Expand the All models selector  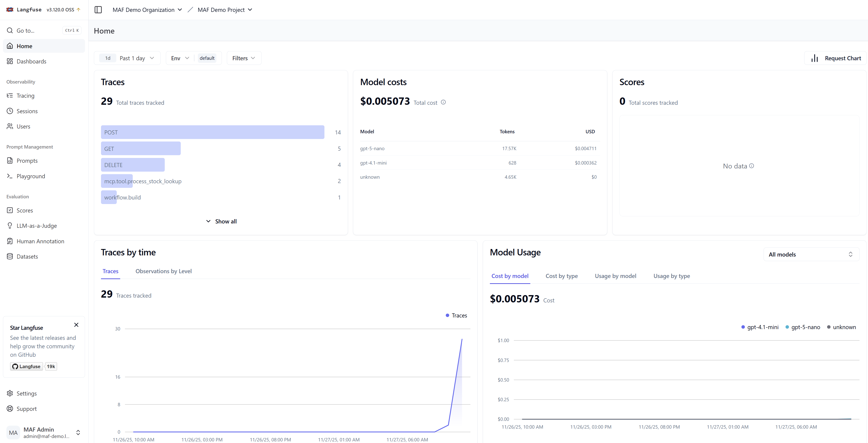(x=811, y=254)
